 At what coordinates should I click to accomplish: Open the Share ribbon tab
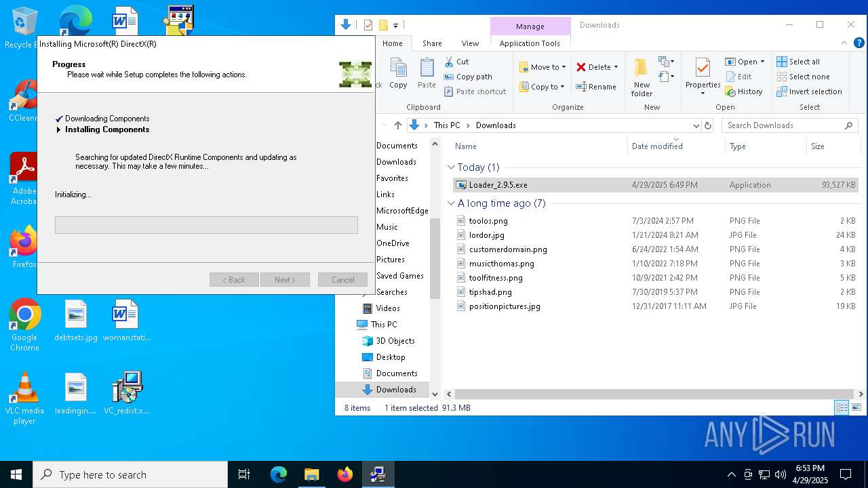tap(432, 43)
